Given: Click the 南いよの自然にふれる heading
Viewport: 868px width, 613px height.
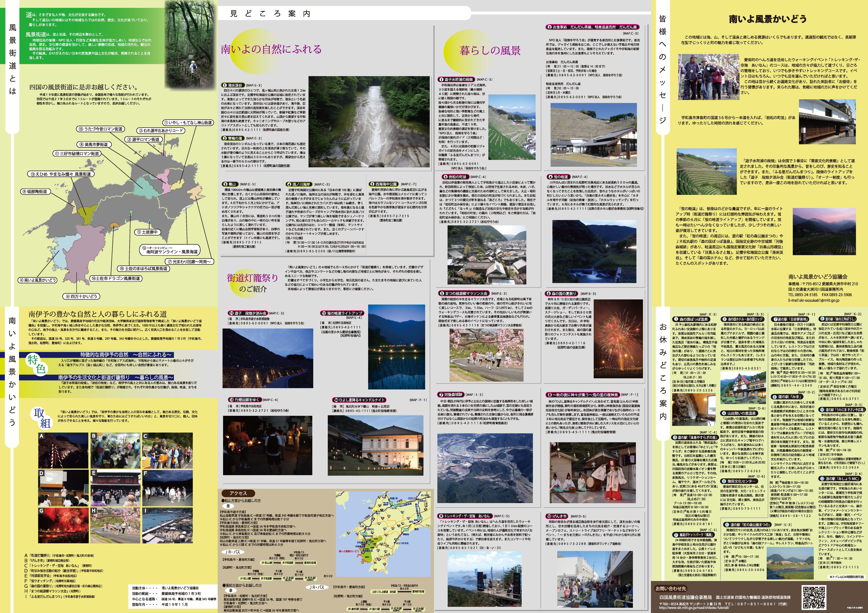Looking at the screenshot, I should pyautogui.click(x=271, y=49).
